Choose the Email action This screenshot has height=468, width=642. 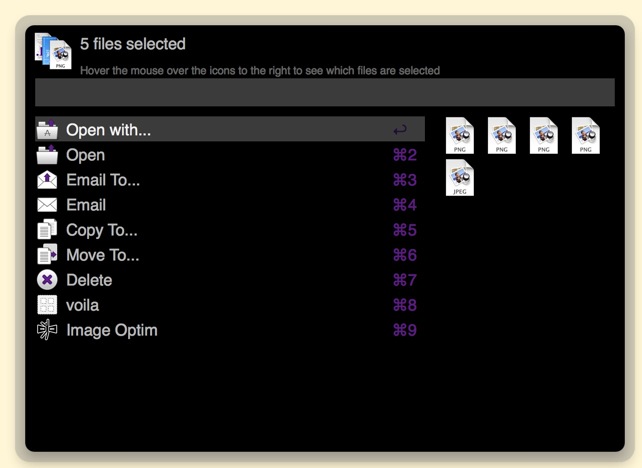coord(230,205)
